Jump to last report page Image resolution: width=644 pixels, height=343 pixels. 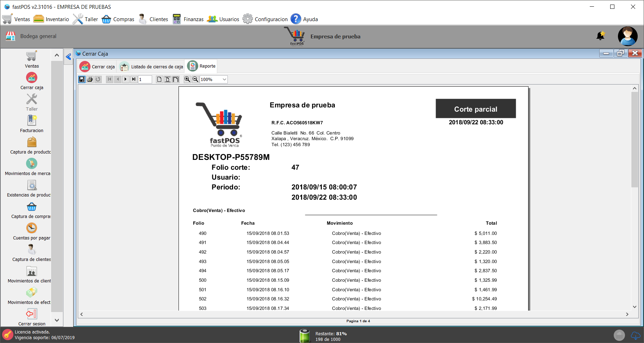click(x=134, y=79)
